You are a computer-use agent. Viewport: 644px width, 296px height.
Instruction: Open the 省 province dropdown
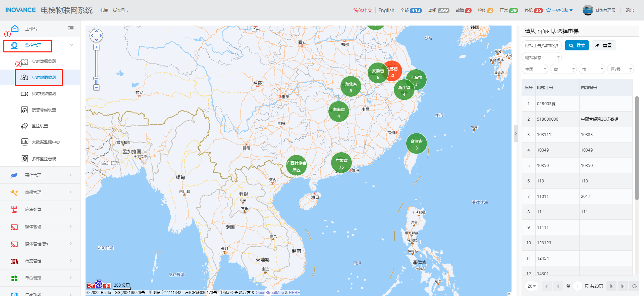click(563, 69)
